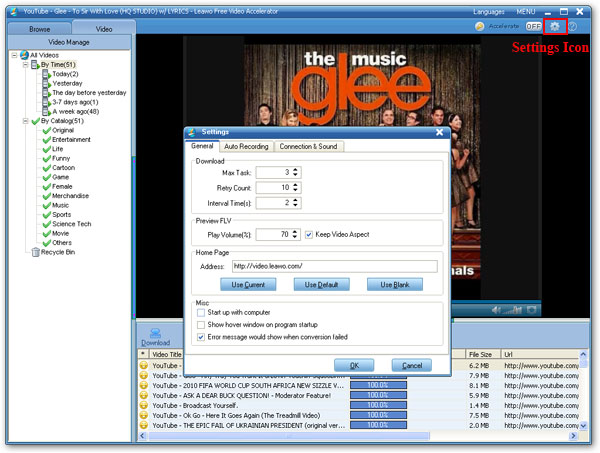Switch to the Auto Recording tab
The image size is (600, 453).
click(x=246, y=147)
